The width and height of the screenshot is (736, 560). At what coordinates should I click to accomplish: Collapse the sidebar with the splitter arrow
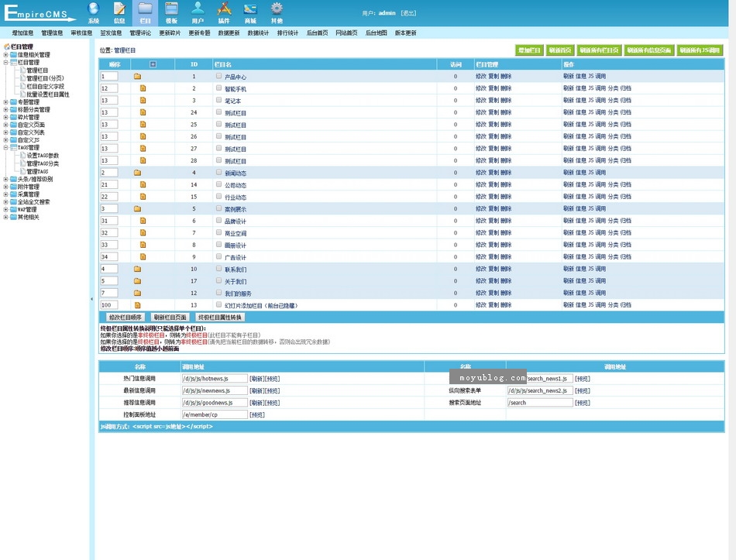pos(91,299)
